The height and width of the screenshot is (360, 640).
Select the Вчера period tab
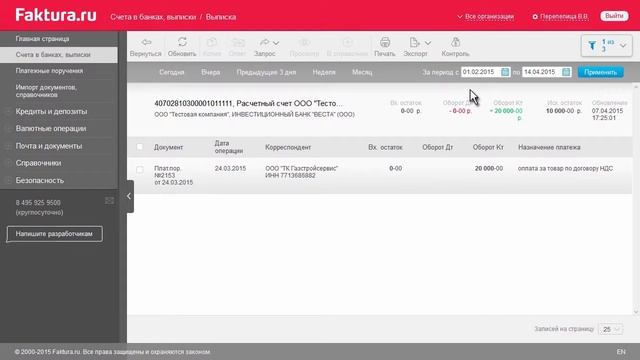point(211,72)
